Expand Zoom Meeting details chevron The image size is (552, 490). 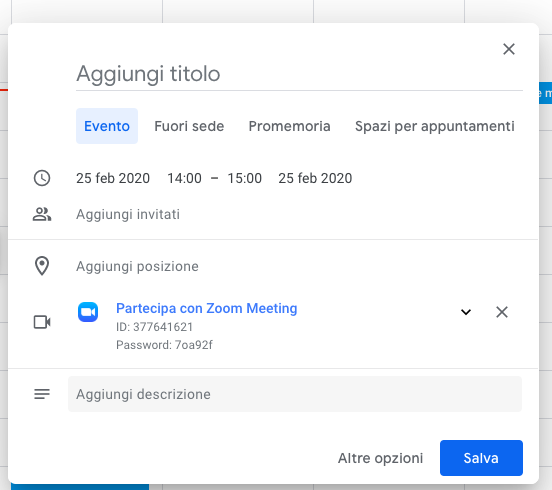tap(466, 312)
